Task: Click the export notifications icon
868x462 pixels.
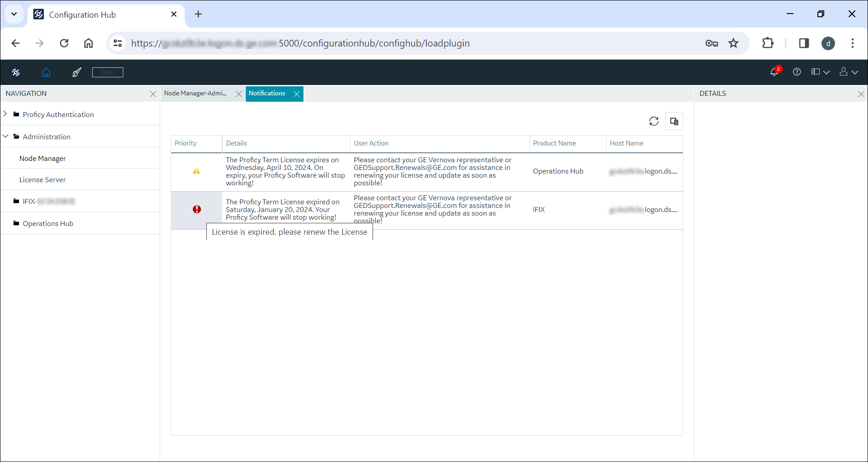Action: point(674,121)
